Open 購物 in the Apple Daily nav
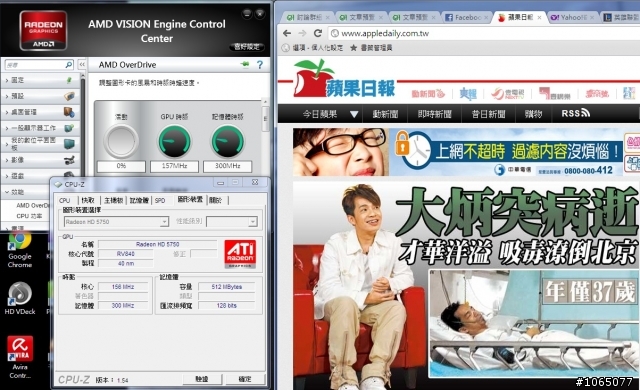Image resolution: width=640 pixels, height=390 pixels. click(x=533, y=114)
